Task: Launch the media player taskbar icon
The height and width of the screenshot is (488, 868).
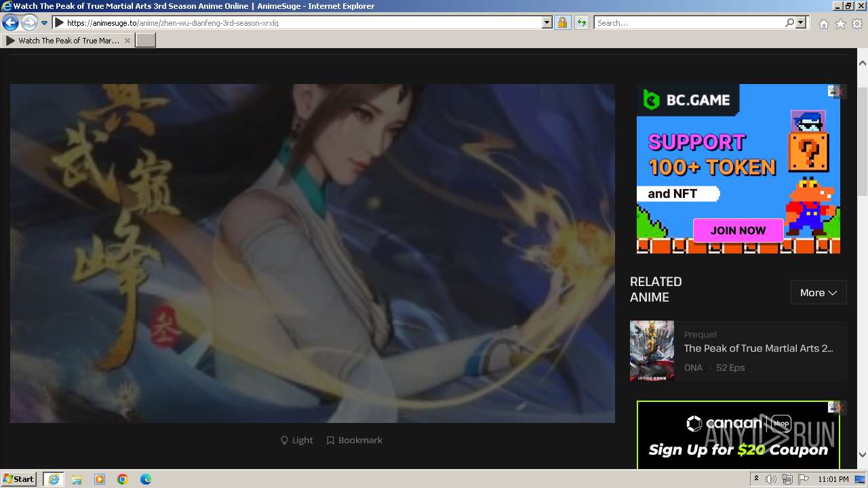Action: pyautogui.click(x=100, y=479)
